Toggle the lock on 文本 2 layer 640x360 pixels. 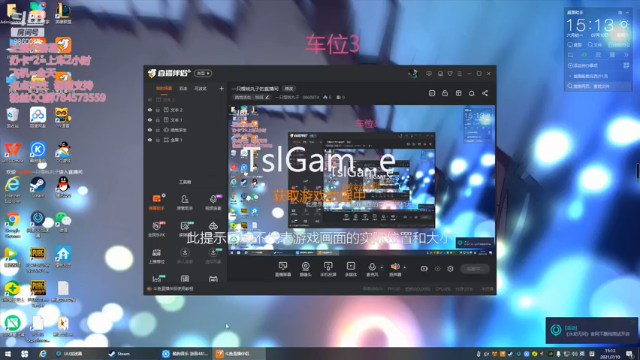[158, 110]
